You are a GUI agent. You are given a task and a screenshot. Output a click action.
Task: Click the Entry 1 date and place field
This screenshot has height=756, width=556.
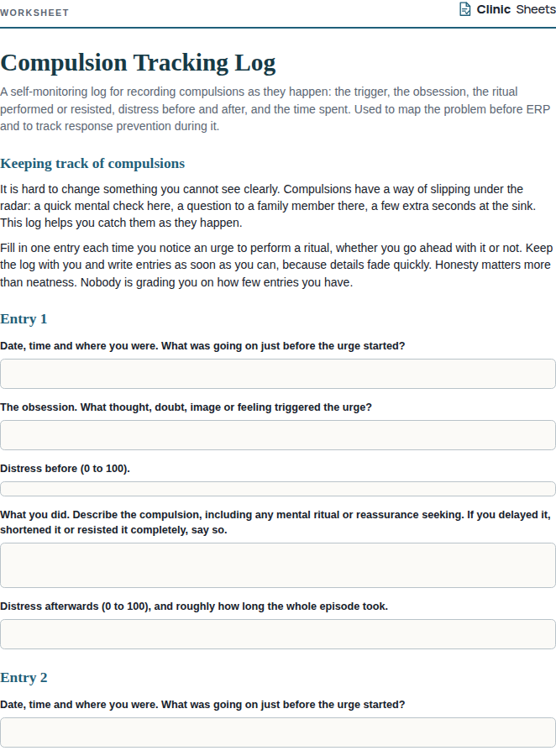point(278,374)
